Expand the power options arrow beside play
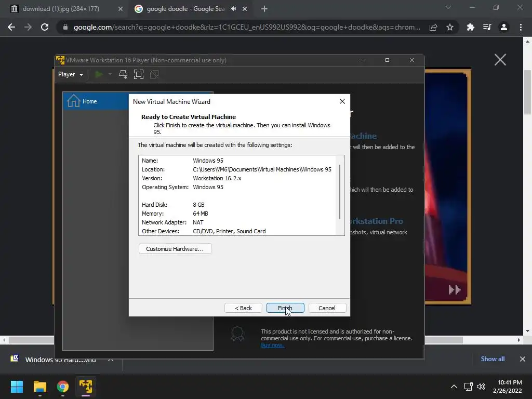 (110, 74)
